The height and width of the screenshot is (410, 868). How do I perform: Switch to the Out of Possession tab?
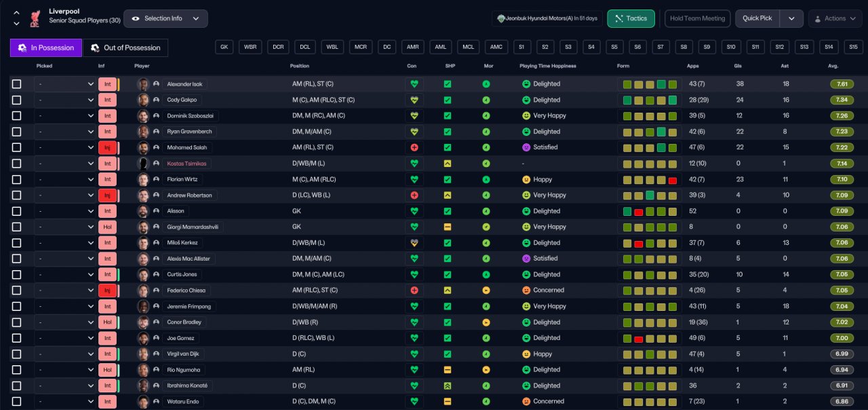click(125, 48)
